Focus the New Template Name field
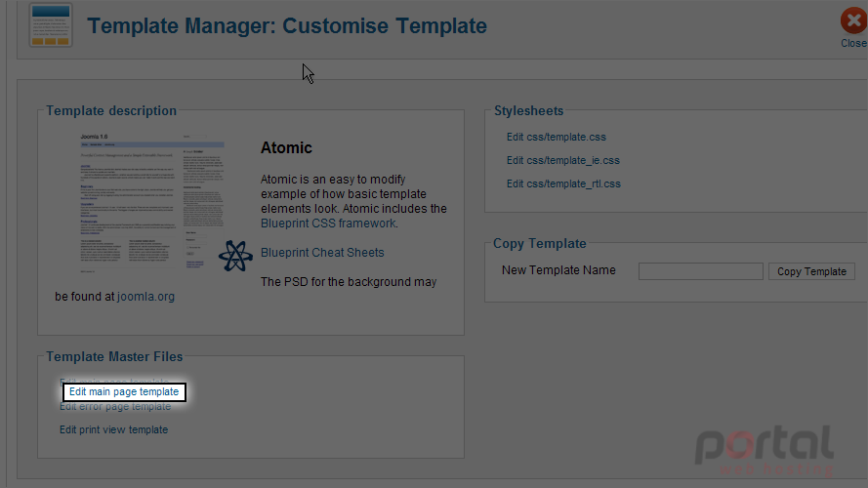868x488 pixels. pos(701,271)
